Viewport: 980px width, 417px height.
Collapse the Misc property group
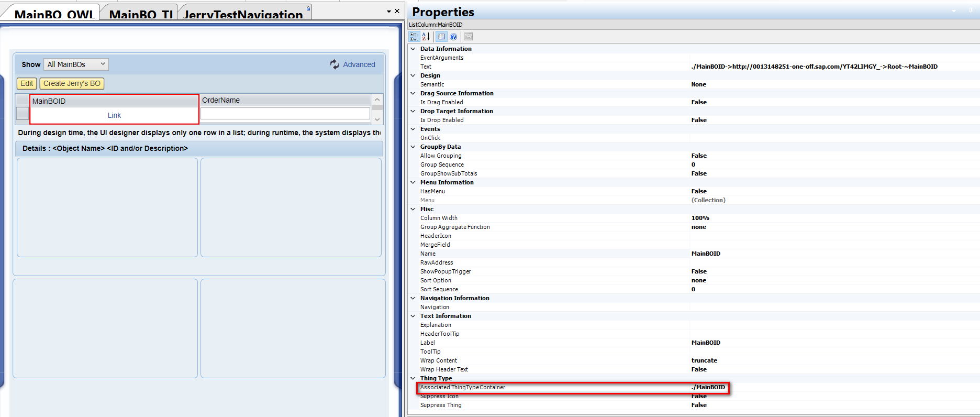coord(413,209)
